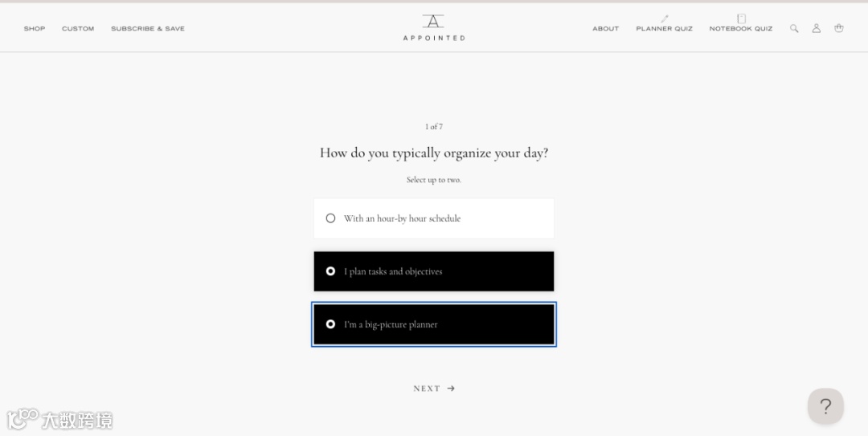Open the CUSTOM menu

(x=78, y=29)
